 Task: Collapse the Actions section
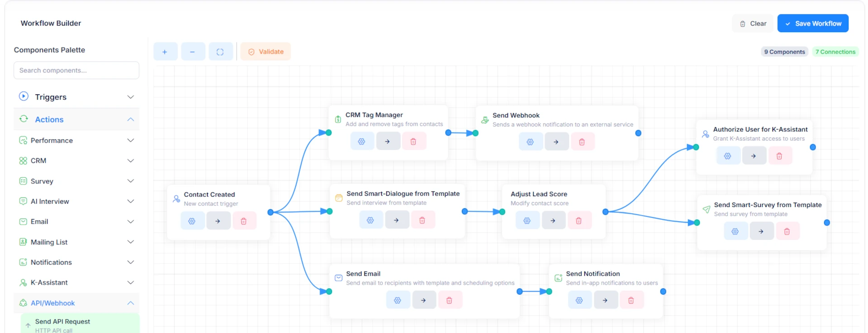click(x=76, y=119)
